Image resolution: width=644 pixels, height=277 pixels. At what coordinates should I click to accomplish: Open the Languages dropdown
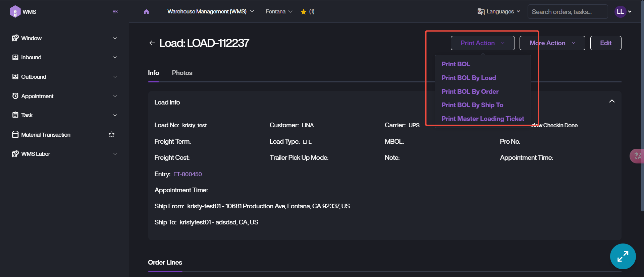tap(499, 12)
